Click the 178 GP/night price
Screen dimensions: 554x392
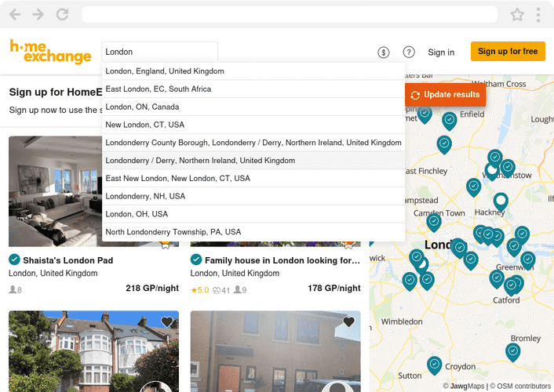click(x=333, y=289)
